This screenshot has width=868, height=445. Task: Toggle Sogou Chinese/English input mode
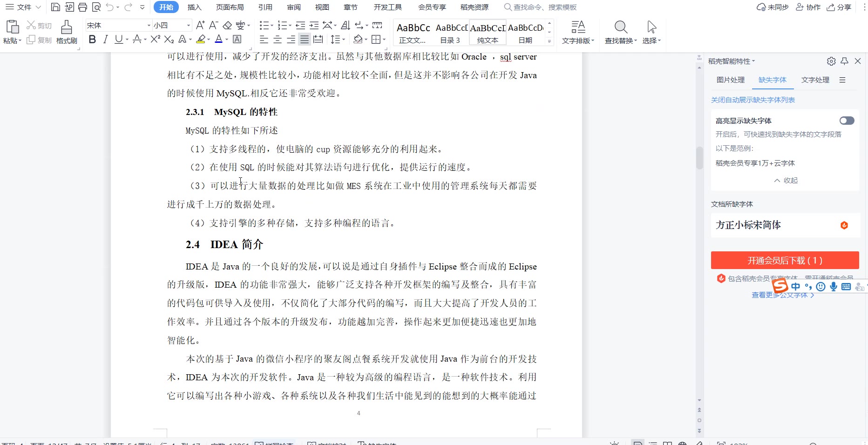[796, 287]
